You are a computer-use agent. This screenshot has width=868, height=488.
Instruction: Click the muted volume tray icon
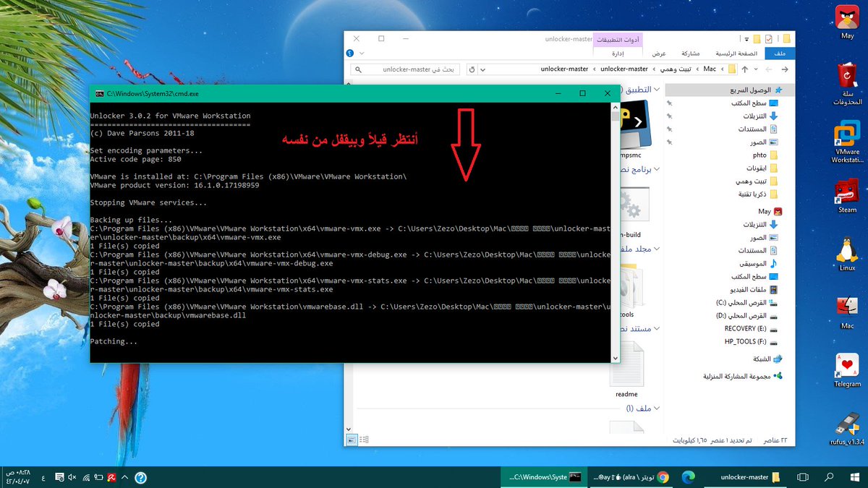tap(71, 477)
